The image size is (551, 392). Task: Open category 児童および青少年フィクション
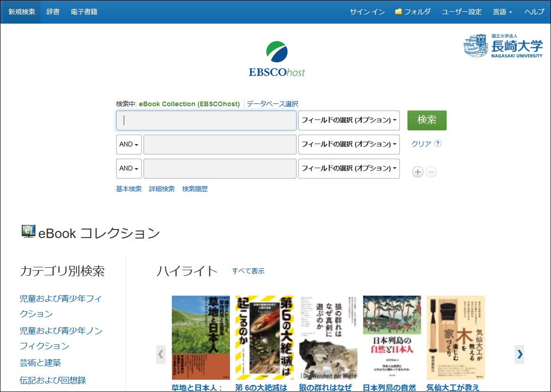click(60, 306)
